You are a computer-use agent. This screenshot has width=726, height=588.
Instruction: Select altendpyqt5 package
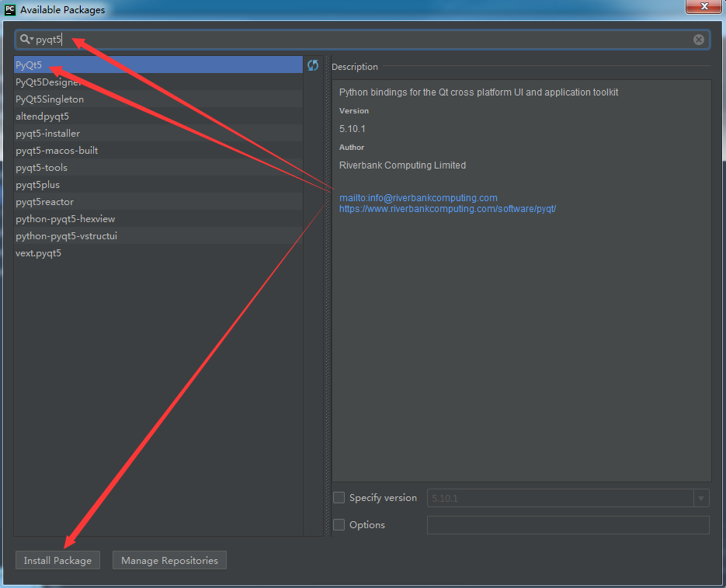158,117
